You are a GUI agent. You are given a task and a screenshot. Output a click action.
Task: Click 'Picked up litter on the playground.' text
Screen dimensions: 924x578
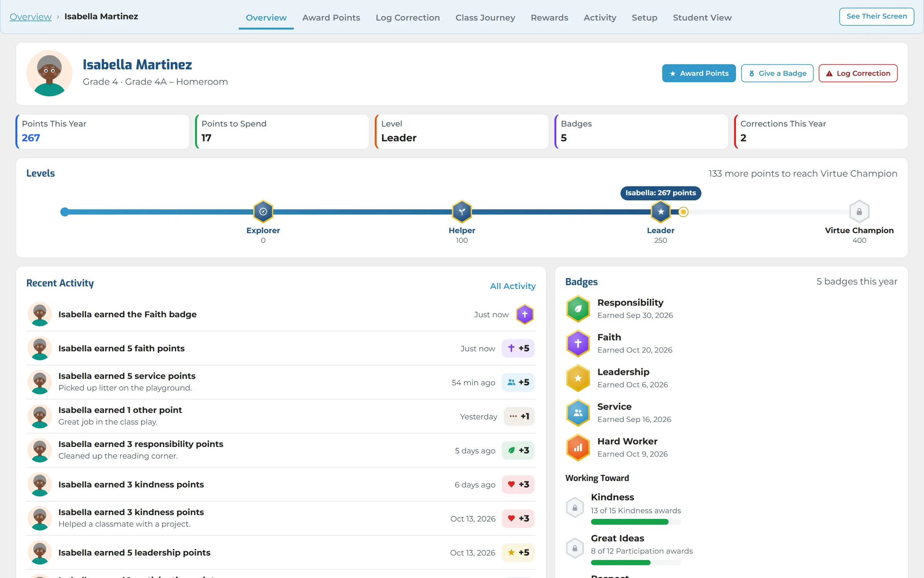click(125, 388)
